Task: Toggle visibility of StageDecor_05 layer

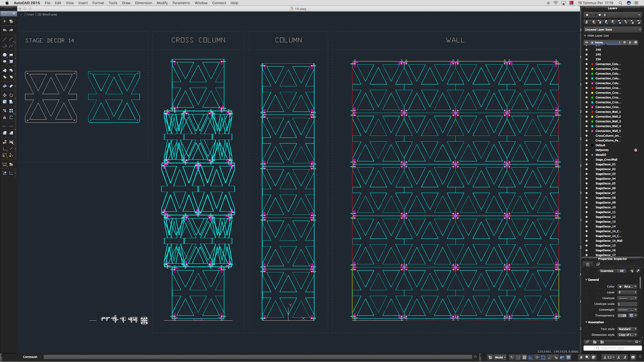Action: pos(587,183)
